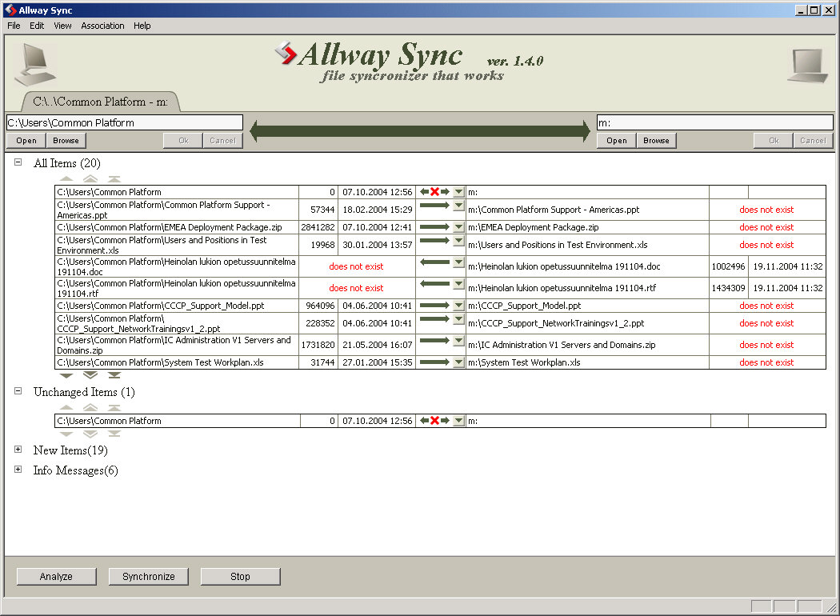This screenshot has height=616, width=840.
Task: Click double down arrow below All Items list
Action: click(x=90, y=375)
